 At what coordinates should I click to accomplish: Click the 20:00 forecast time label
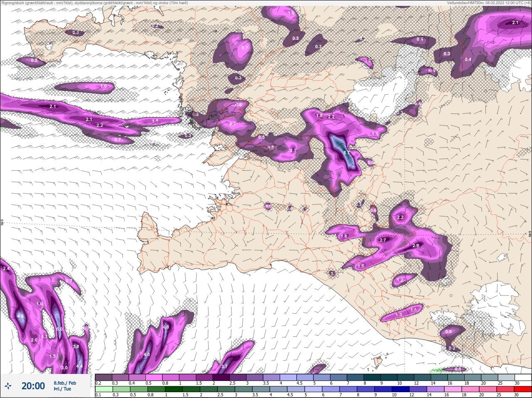(x=33, y=386)
